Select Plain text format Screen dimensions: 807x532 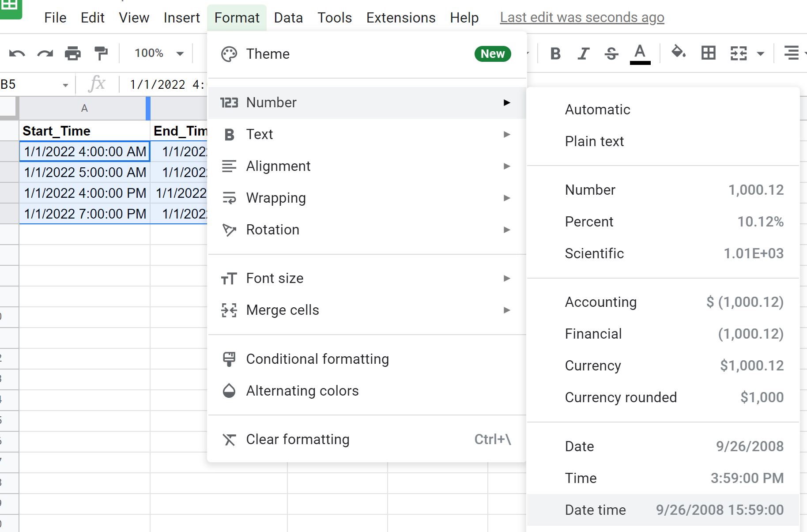point(663,141)
